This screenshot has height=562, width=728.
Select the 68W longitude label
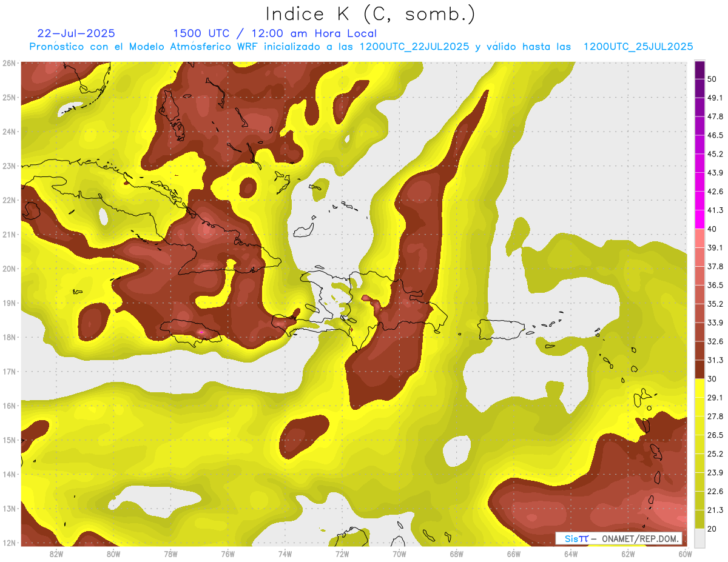coord(456,554)
